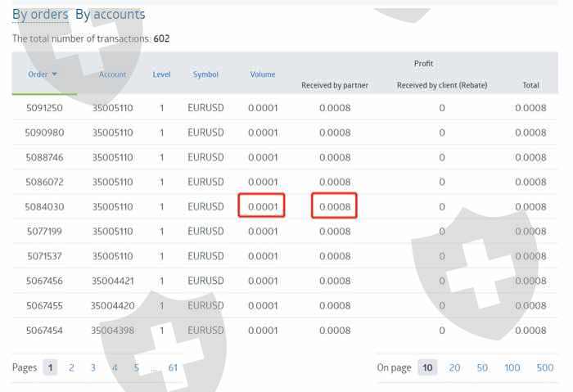Click volume 0.0001 in order 5084030 row
The height and width of the screenshot is (392, 573).
click(x=263, y=206)
